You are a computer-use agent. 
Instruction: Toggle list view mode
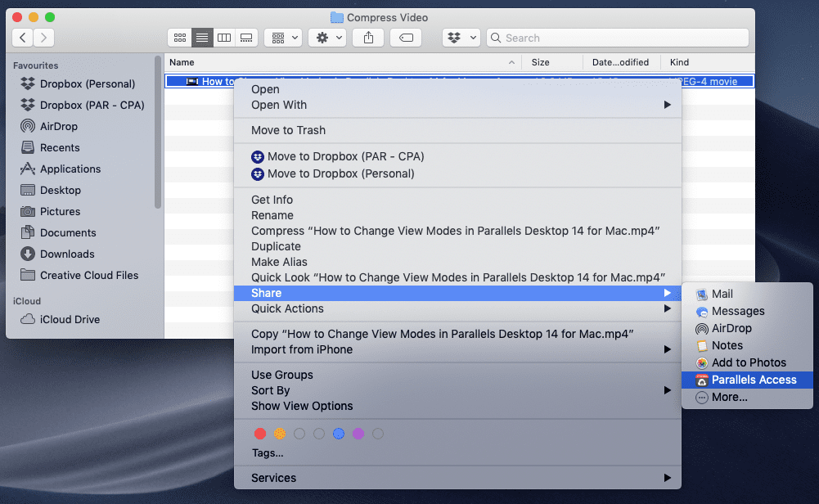[x=201, y=37]
